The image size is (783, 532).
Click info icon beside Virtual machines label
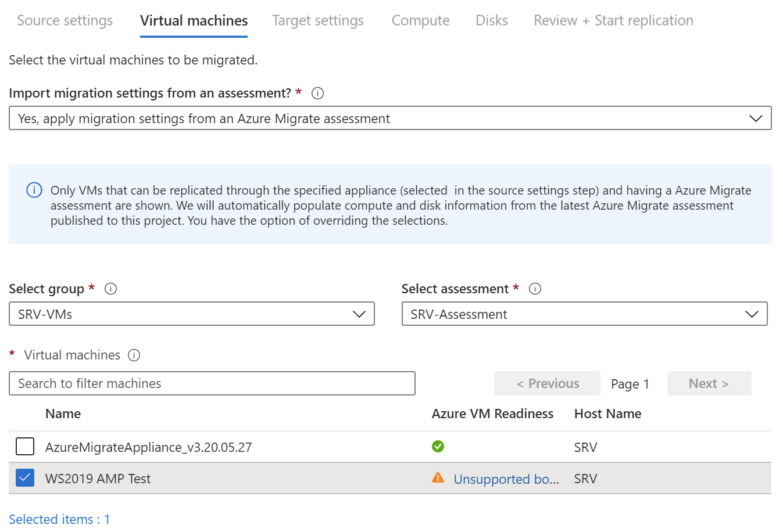coord(134,355)
